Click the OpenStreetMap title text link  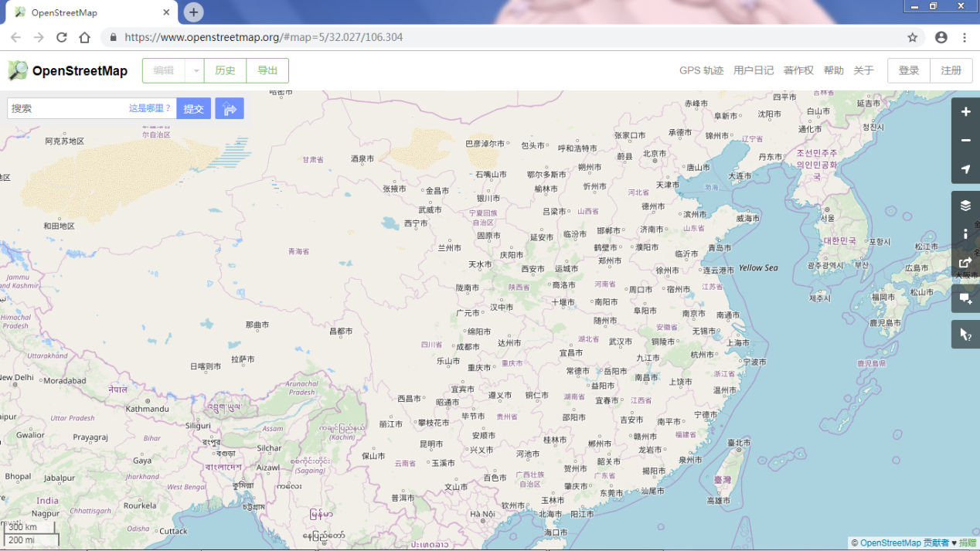pyautogui.click(x=80, y=71)
